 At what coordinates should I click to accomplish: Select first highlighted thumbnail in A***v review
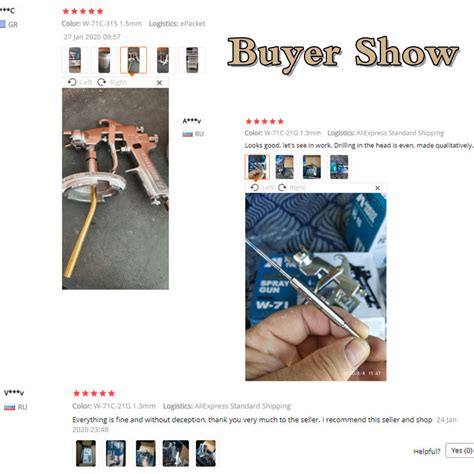click(257, 167)
